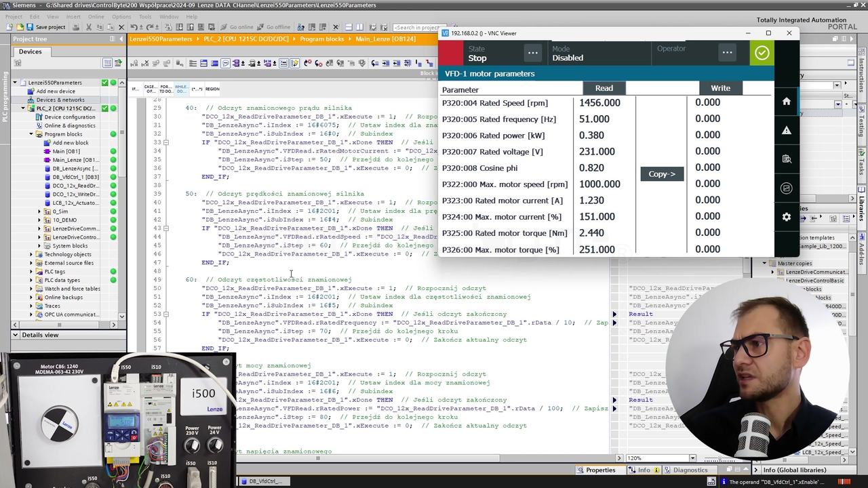Collapse the Program blocks folder
868x488 pixels.
(x=31, y=134)
